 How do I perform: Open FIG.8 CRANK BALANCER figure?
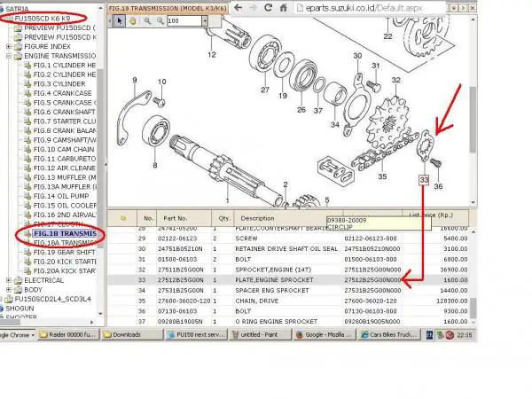[65, 130]
